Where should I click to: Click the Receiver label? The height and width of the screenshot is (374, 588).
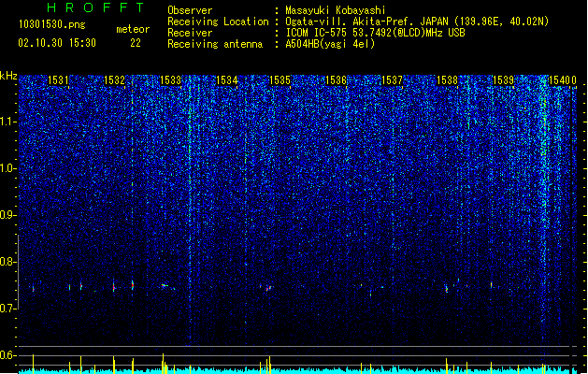[190, 33]
